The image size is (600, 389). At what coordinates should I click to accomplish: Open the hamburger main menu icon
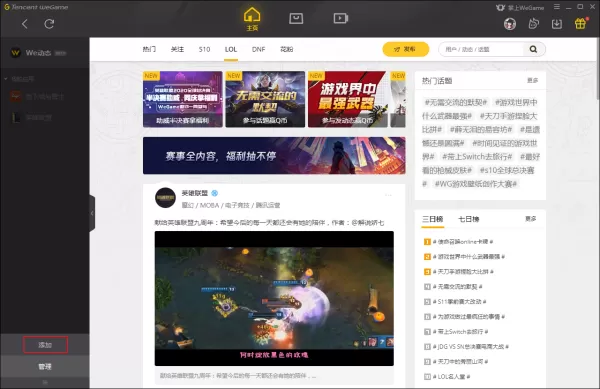(557, 7)
